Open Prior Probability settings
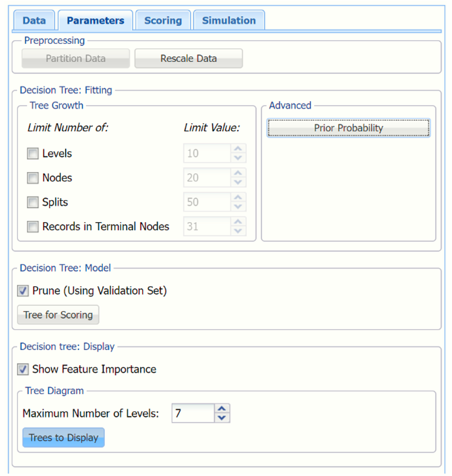This screenshot has height=476, width=452. tap(348, 128)
